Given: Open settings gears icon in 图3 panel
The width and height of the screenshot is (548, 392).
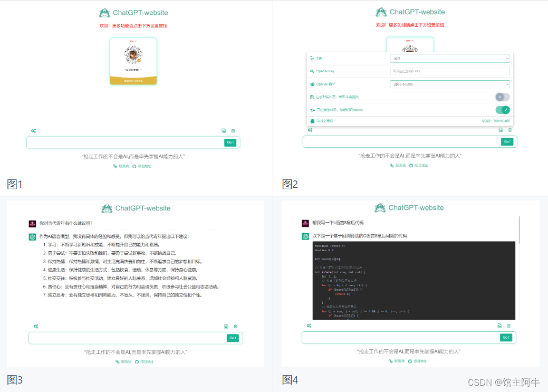Looking at the screenshot, I should (36, 326).
